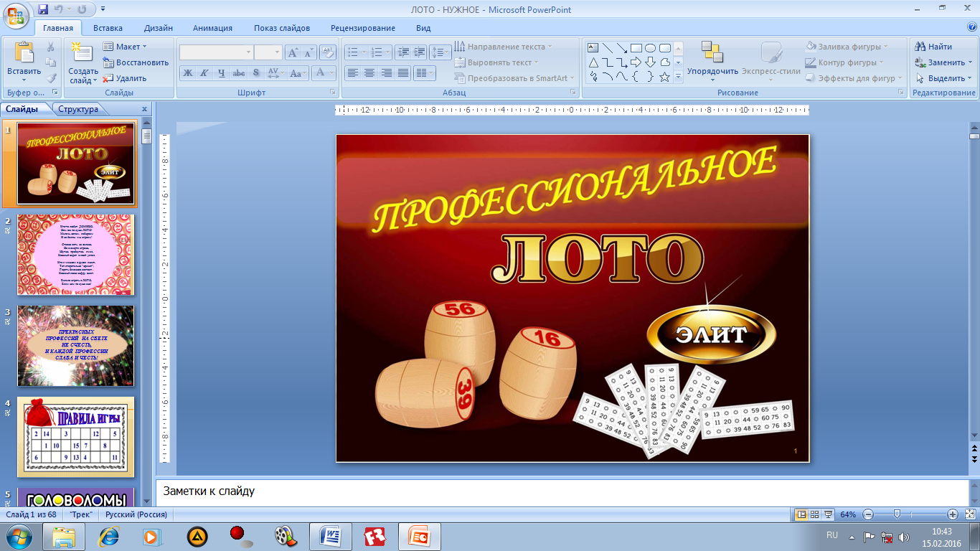Zoom in with the plus button
The image size is (980, 551).
point(953,514)
